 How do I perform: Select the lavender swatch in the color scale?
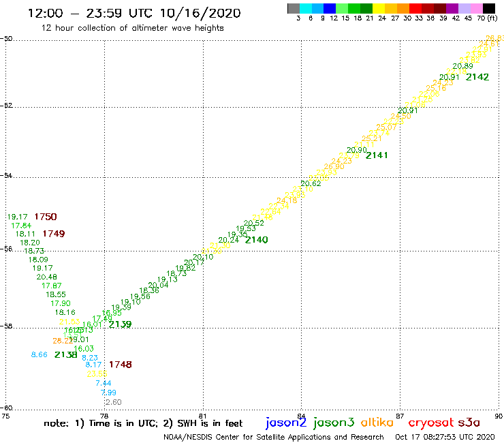(x=464, y=8)
